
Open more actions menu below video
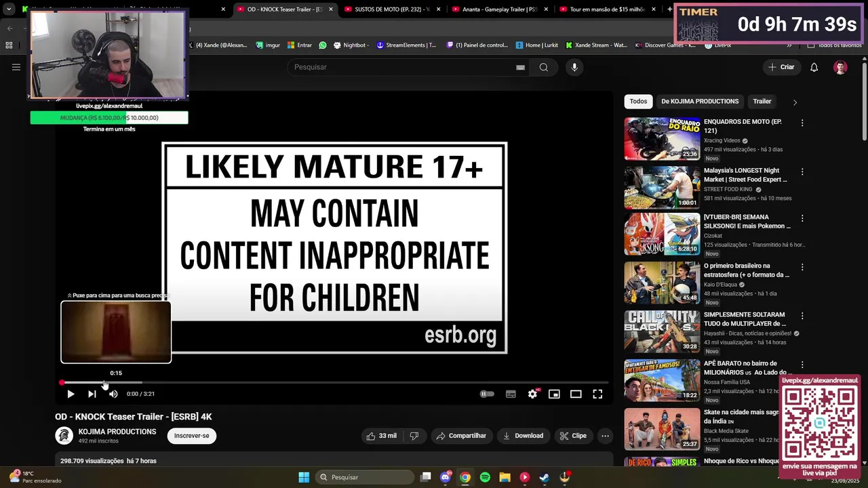[605, 436]
